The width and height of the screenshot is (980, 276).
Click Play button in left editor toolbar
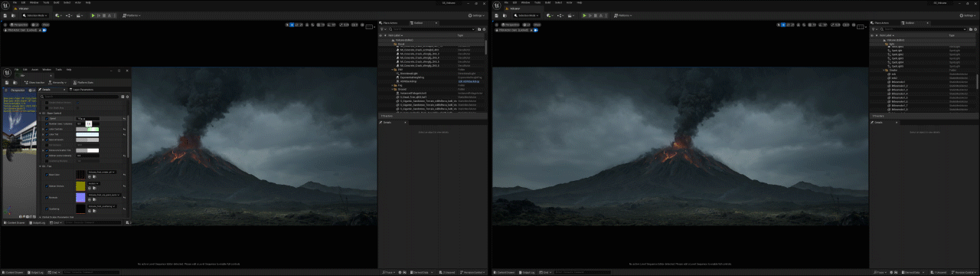pyautogui.click(x=93, y=15)
